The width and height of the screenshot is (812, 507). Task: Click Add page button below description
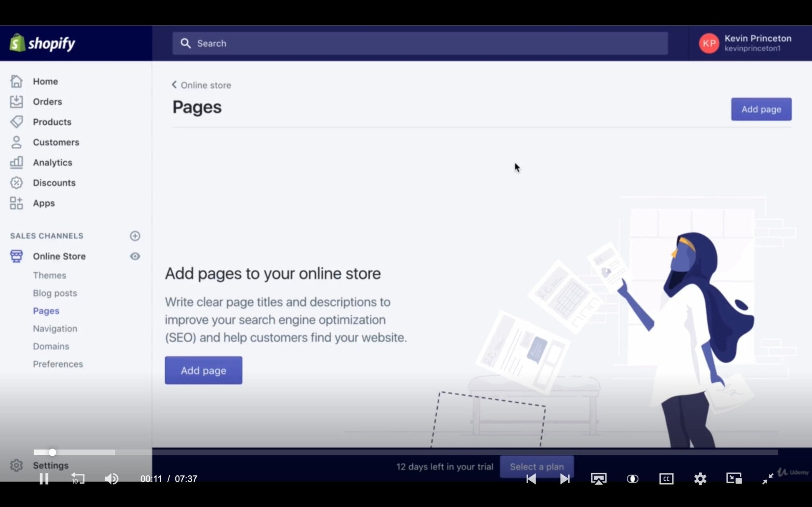point(203,370)
